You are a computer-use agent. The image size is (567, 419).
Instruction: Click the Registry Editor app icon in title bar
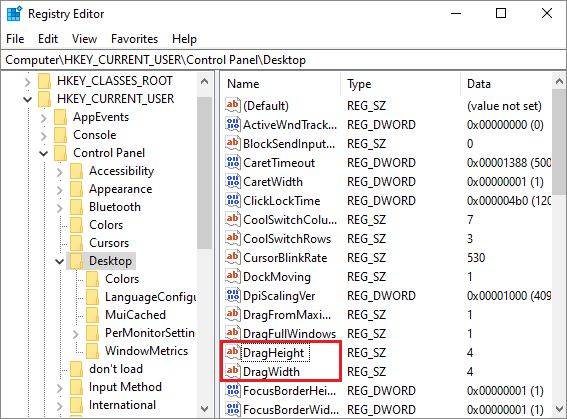[x=14, y=14]
